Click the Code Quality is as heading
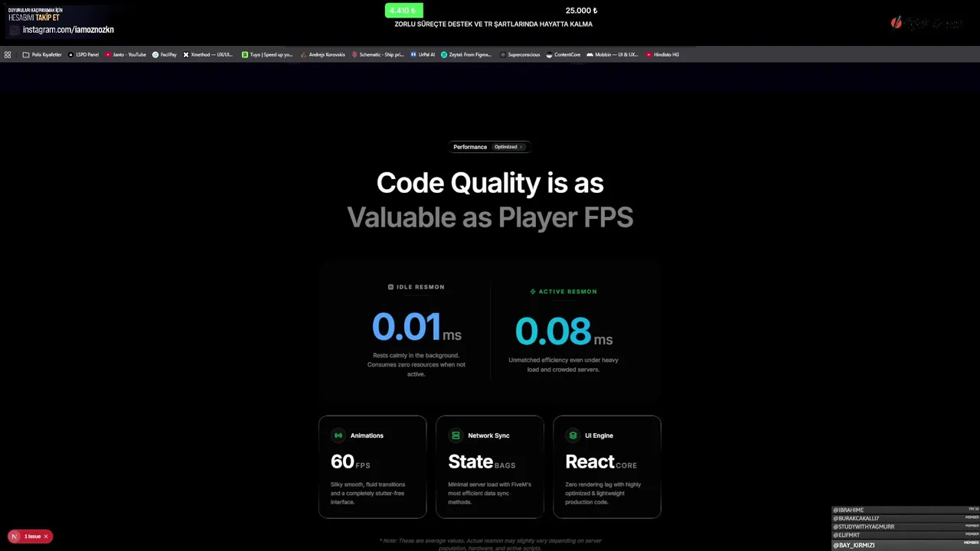 tap(490, 184)
